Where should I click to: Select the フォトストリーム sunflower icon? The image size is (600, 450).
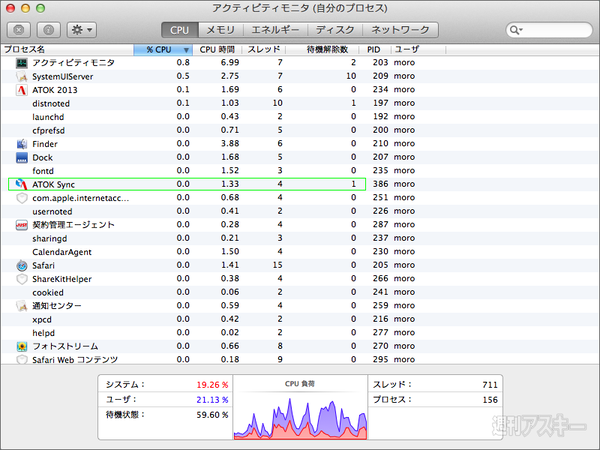pyautogui.click(x=22, y=346)
